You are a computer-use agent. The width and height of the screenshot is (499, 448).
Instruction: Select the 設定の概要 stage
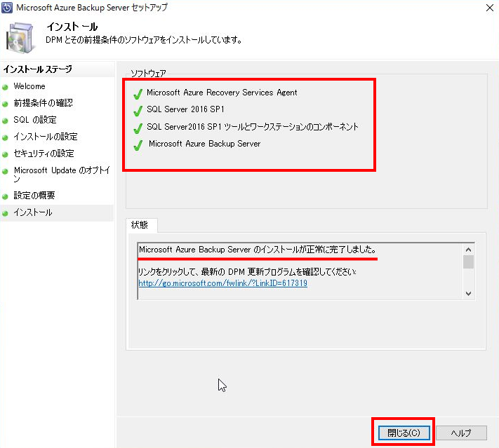pyautogui.click(x=34, y=196)
